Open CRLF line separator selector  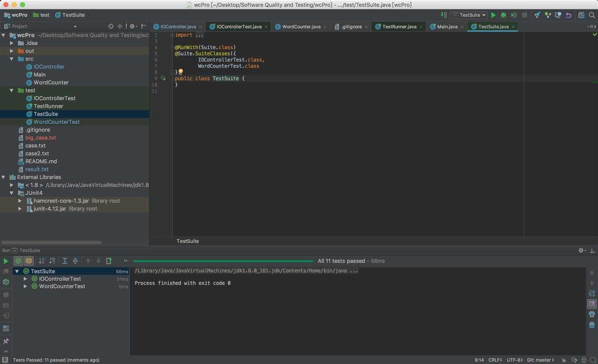[x=495, y=360]
